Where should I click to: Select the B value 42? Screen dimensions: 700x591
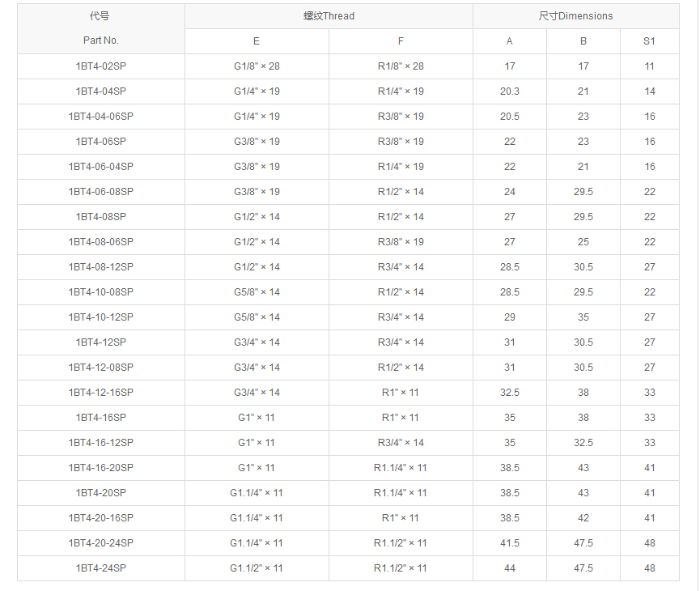tap(583, 518)
